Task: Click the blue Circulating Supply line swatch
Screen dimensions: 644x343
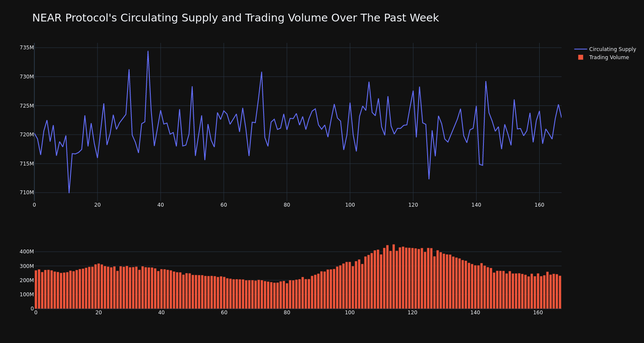Action: 580,49
